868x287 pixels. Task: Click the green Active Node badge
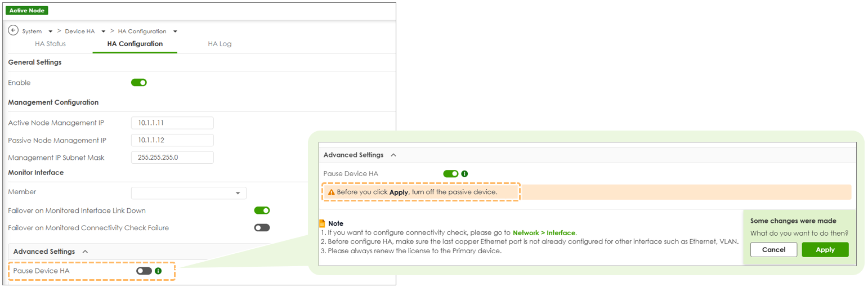click(x=26, y=11)
